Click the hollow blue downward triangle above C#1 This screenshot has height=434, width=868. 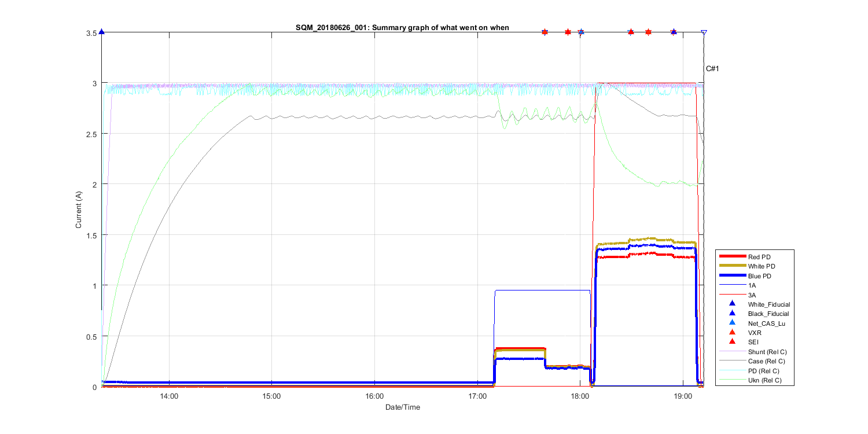pyautogui.click(x=704, y=33)
